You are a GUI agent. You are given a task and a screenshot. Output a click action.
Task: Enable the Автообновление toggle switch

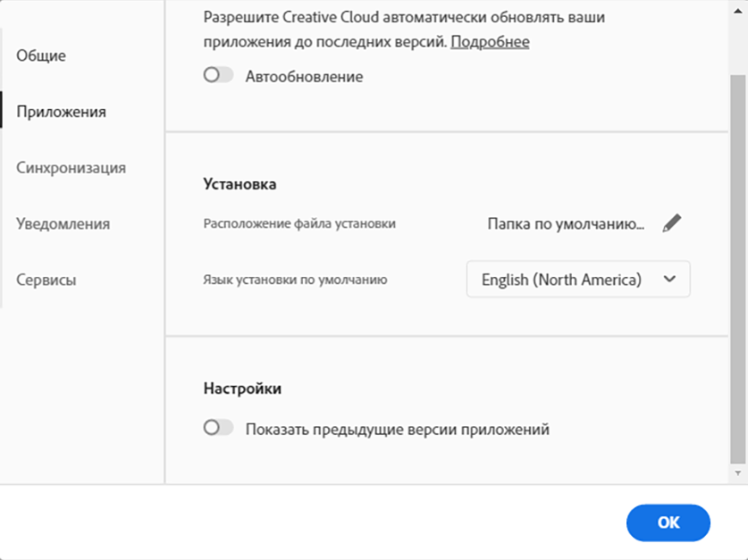click(218, 76)
